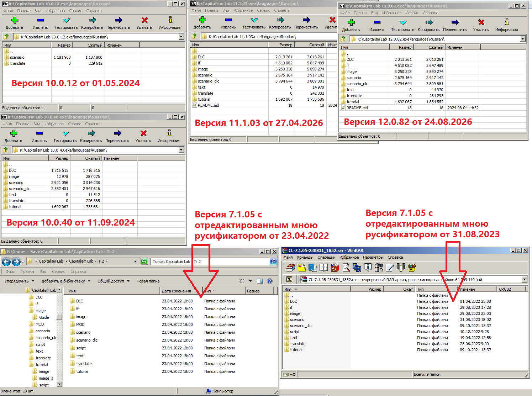The width and height of the screenshot is (532, 396).
Task: Select 'translate' folder in 10.0.12 7-Zip window
Action: click(x=15, y=63)
